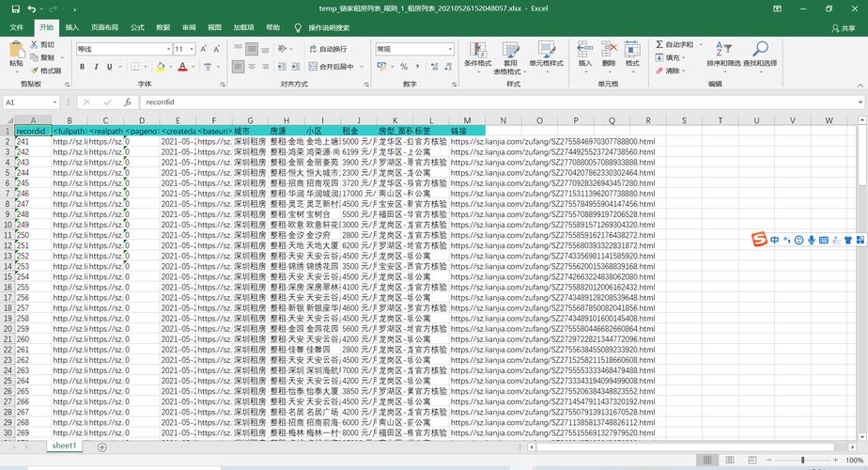Open the font size dropdown
The image size is (868, 470).
[192, 49]
